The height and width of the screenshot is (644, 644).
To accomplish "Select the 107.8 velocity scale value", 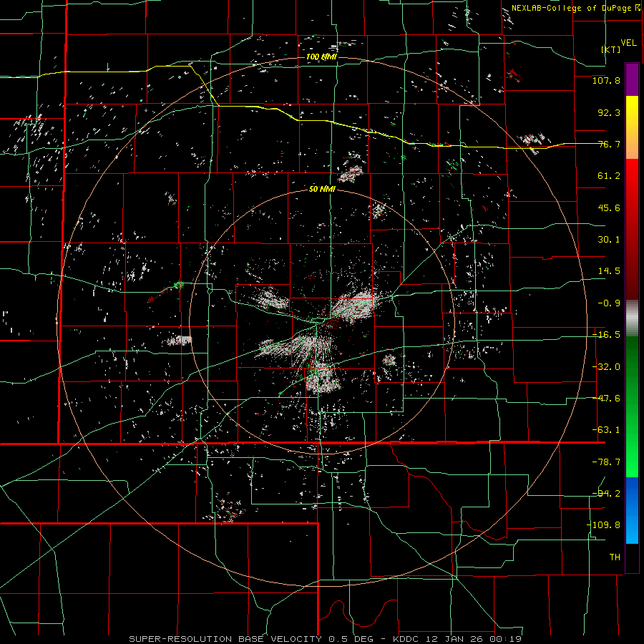I will point(606,80).
